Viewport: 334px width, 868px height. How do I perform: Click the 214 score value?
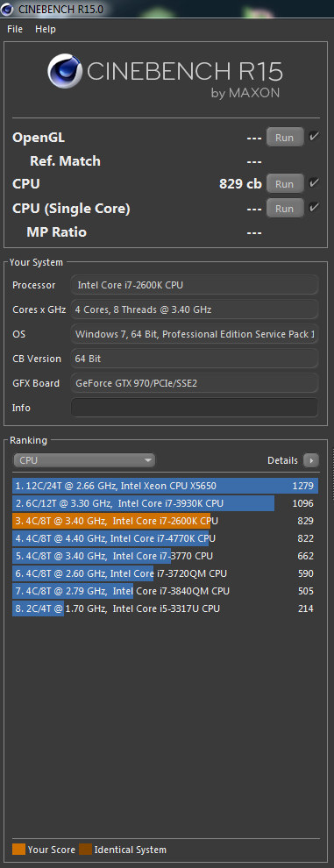pos(305,608)
